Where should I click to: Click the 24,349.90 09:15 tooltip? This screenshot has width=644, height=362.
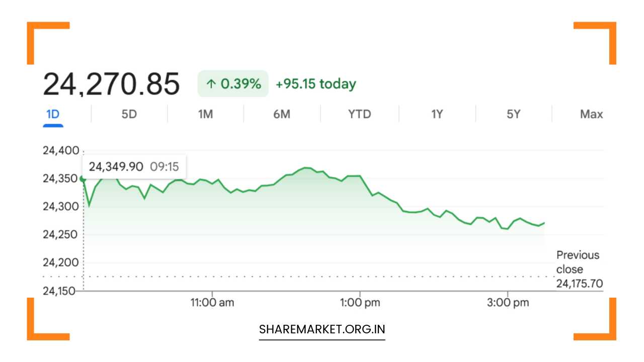134,166
